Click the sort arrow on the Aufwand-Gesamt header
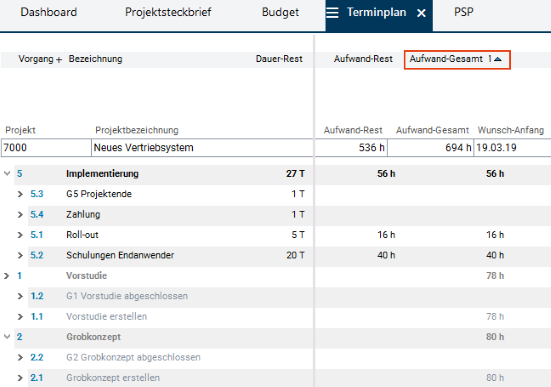551x387 pixels. tap(498, 59)
